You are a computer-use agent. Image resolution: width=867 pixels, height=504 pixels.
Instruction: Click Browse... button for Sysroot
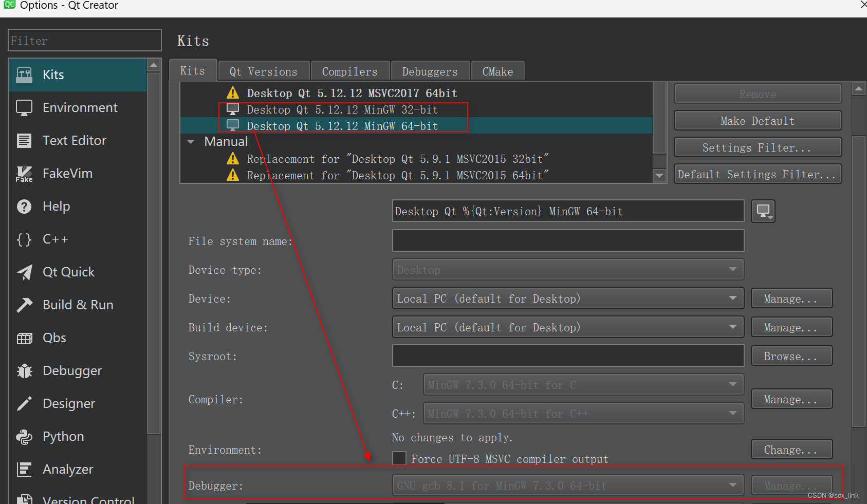pyautogui.click(x=791, y=356)
